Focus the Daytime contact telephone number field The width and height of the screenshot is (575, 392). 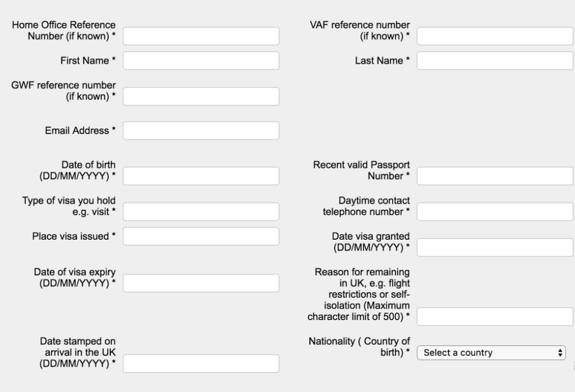tap(495, 211)
